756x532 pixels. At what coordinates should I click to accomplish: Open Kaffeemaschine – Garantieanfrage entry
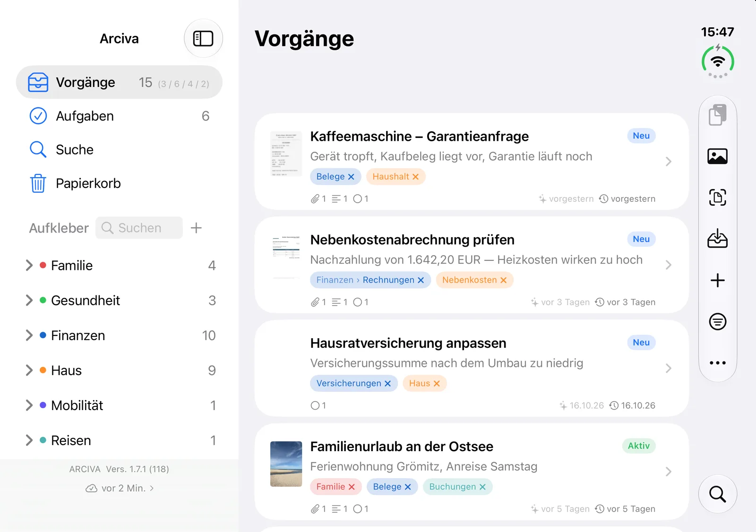472,162
